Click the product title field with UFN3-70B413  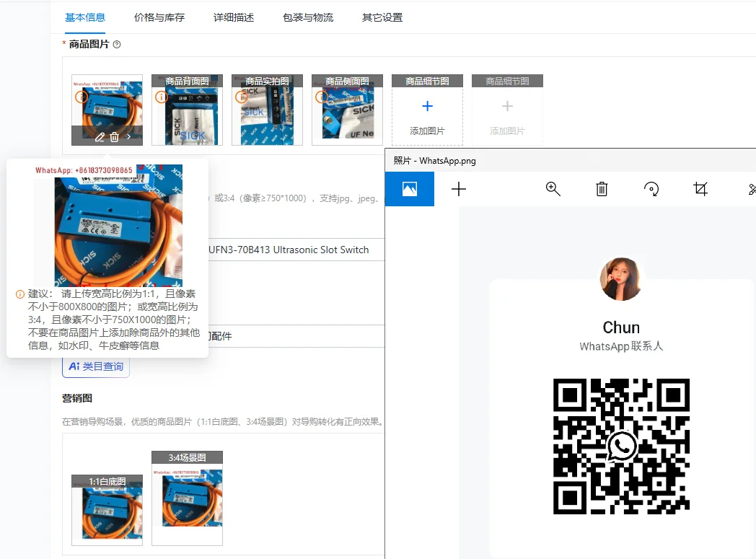(296, 250)
